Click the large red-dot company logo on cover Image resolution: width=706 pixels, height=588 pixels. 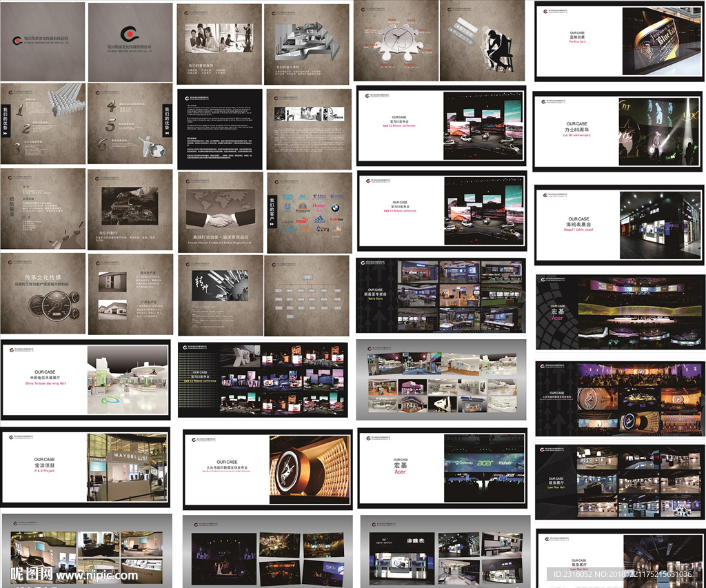(129, 34)
